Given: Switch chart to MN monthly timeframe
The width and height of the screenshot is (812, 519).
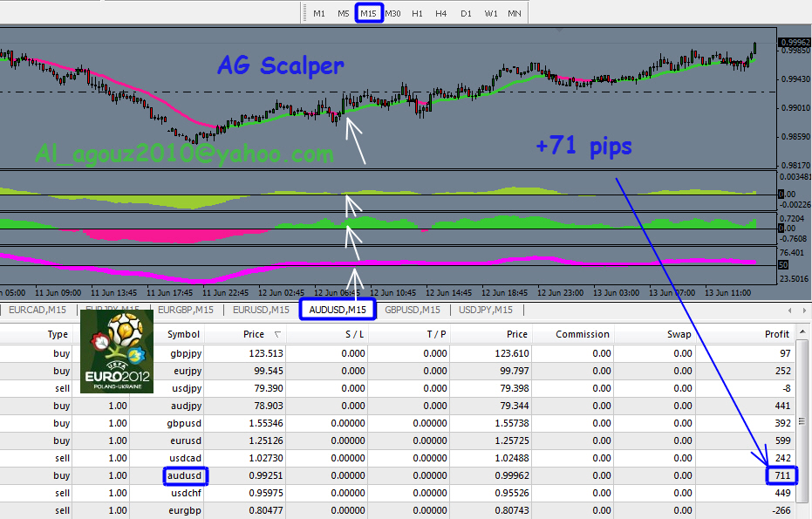Looking at the screenshot, I should click(x=515, y=13).
